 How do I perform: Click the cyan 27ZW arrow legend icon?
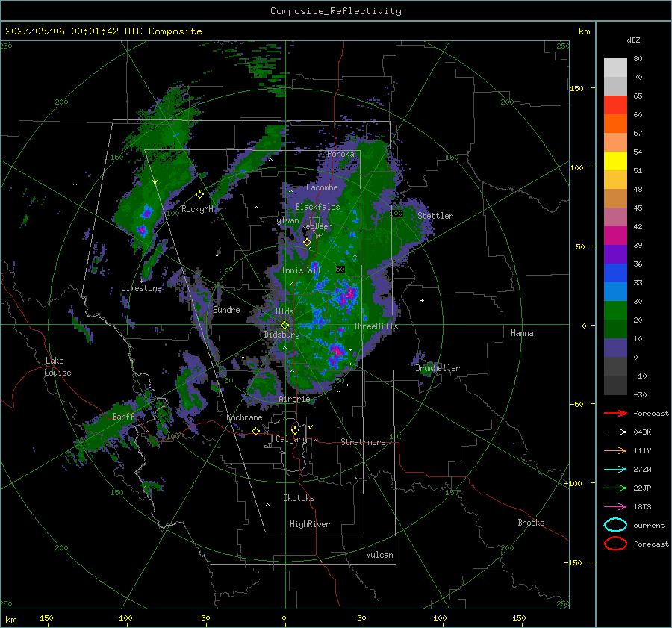point(615,470)
